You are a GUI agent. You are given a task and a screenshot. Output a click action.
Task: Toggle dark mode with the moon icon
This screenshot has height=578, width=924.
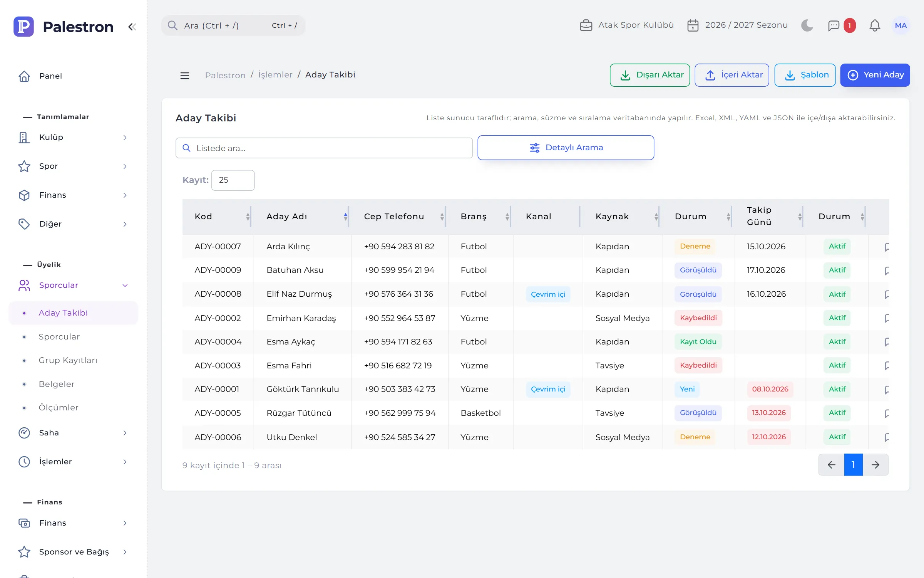click(807, 25)
